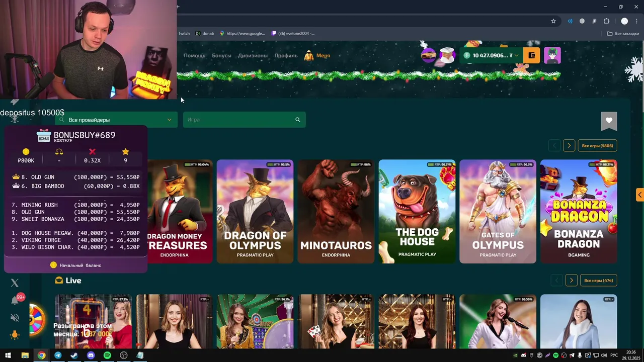This screenshot has width=644, height=362.
Task: Open the live host in white blazer with microphone
Action: point(498,322)
